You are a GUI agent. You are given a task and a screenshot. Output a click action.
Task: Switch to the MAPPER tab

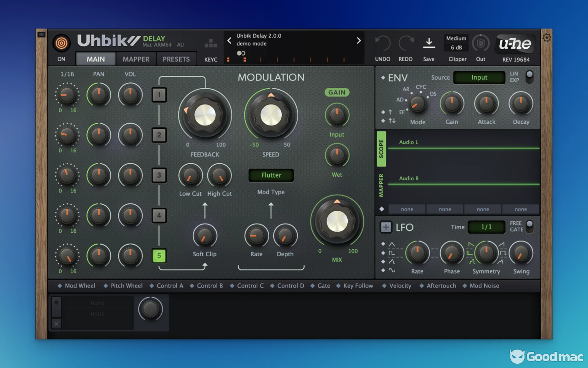click(136, 59)
